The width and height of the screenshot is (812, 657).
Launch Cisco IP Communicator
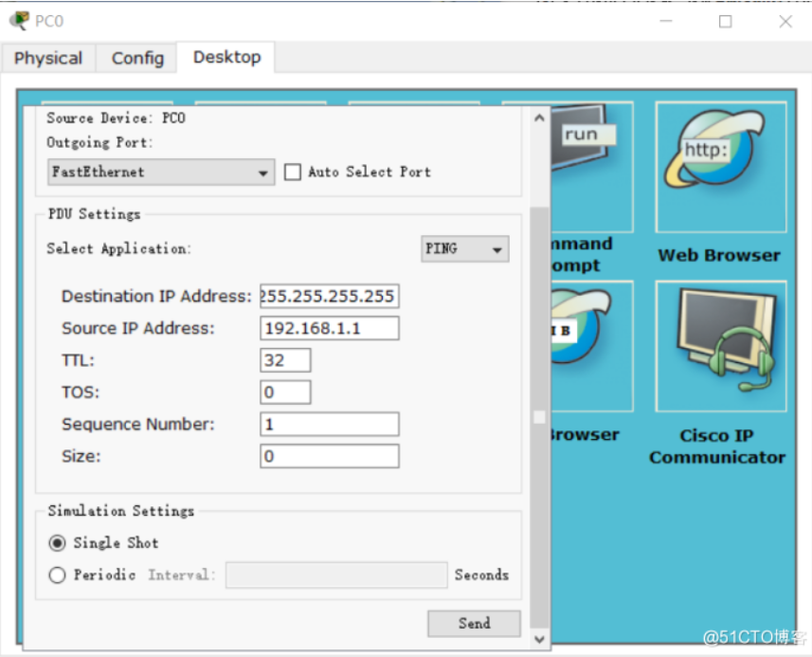pos(721,346)
